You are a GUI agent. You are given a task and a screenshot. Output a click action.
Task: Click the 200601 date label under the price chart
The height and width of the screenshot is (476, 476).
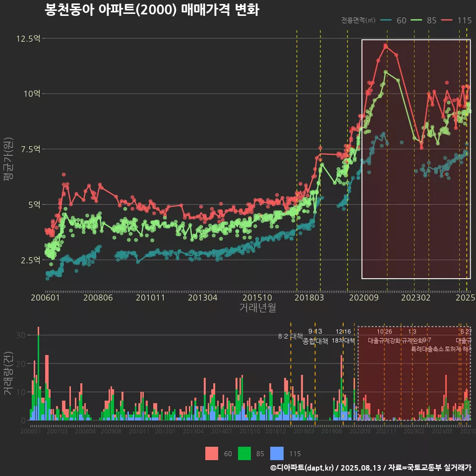45,297
